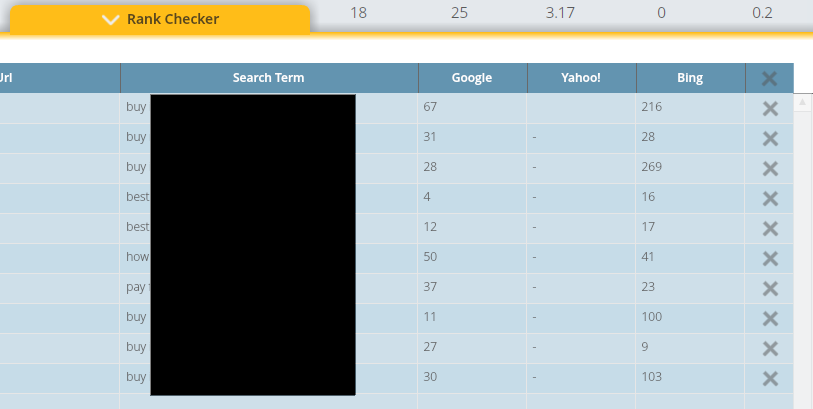Remove the row with Google rank 4

point(770,199)
